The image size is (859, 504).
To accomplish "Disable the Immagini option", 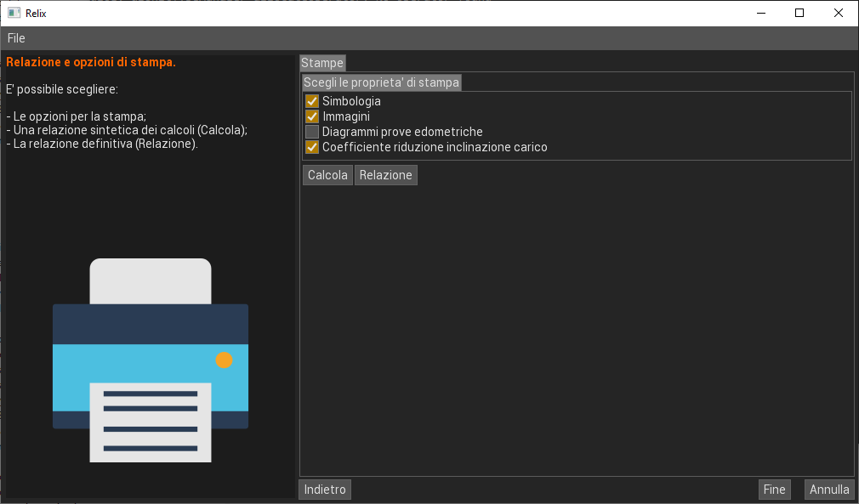I will [312, 116].
